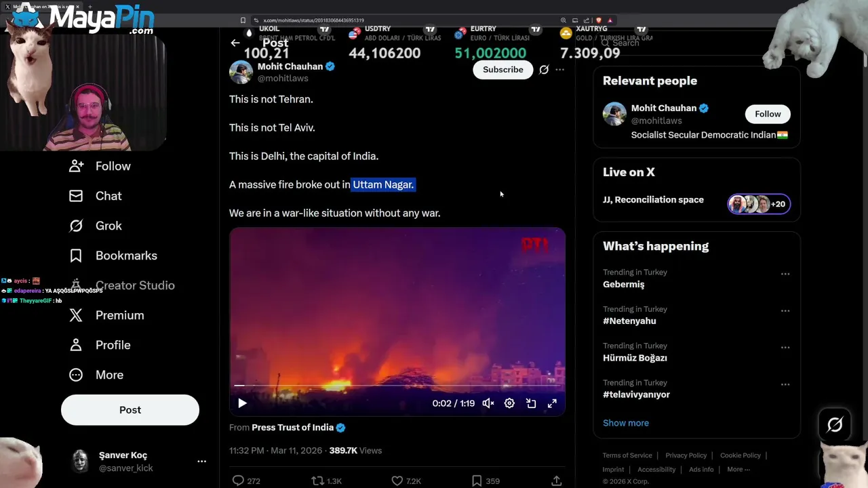Open options for Gebermiş trend
The height and width of the screenshot is (488, 868).
click(x=785, y=274)
